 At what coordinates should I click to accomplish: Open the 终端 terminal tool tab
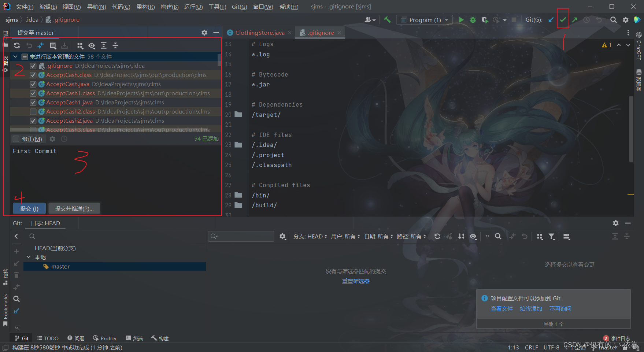[x=134, y=338]
